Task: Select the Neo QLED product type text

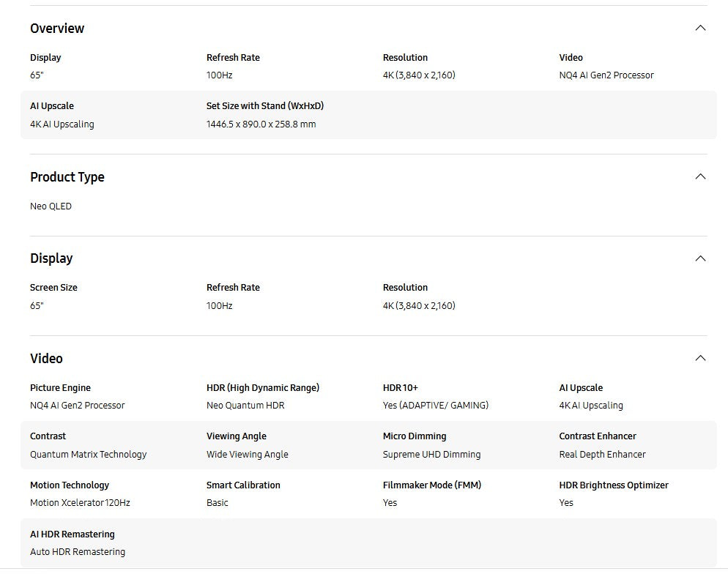Action: point(51,206)
